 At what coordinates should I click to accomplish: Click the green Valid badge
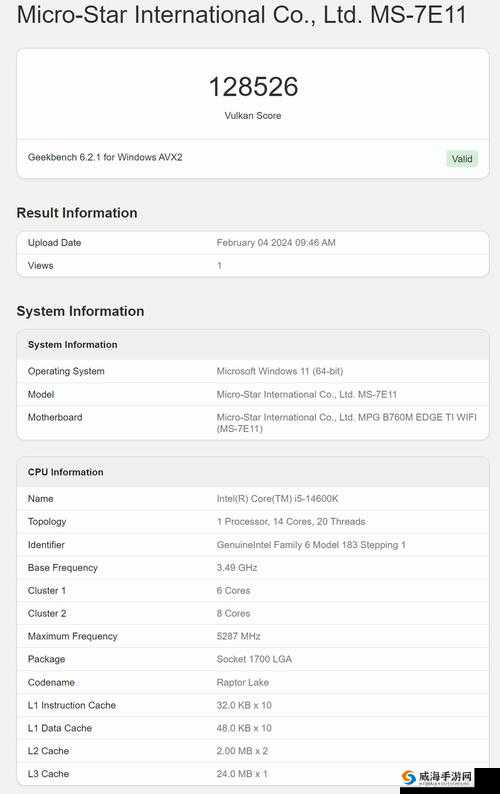pos(461,158)
